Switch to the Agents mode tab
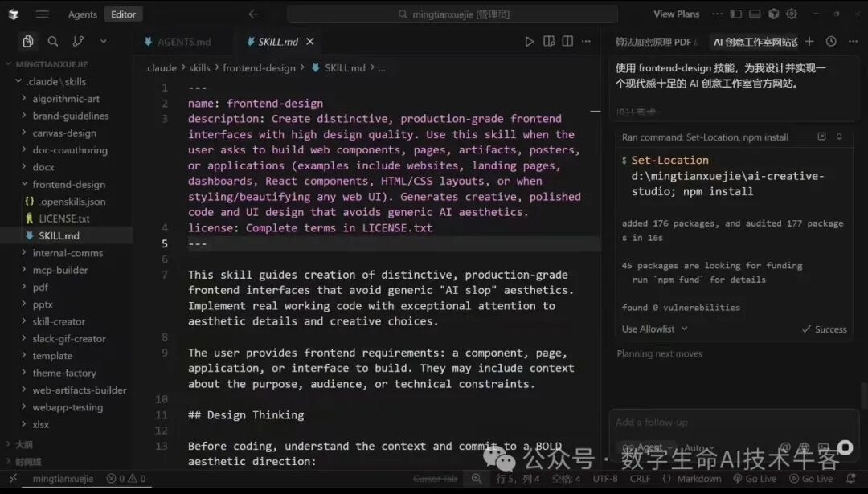This screenshot has width=868, height=494. click(x=83, y=14)
